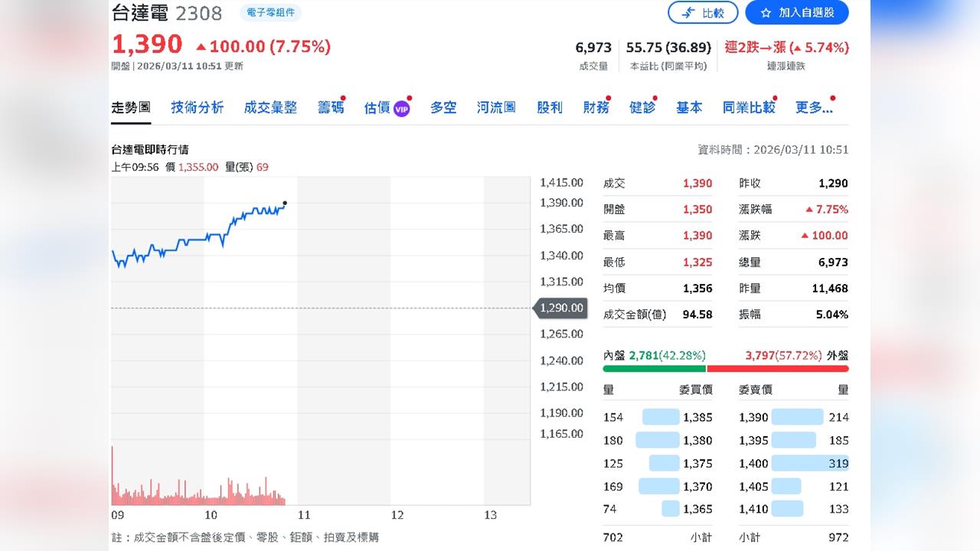Image resolution: width=980 pixels, height=551 pixels.
Task: Open the 成交彙整 tab
Action: (269, 108)
